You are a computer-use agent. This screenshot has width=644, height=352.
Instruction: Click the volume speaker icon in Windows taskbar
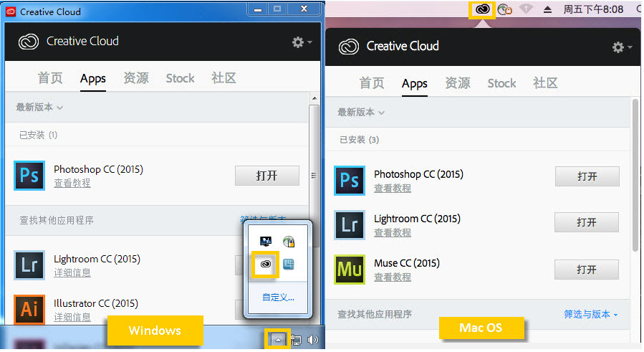coord(312,340)
